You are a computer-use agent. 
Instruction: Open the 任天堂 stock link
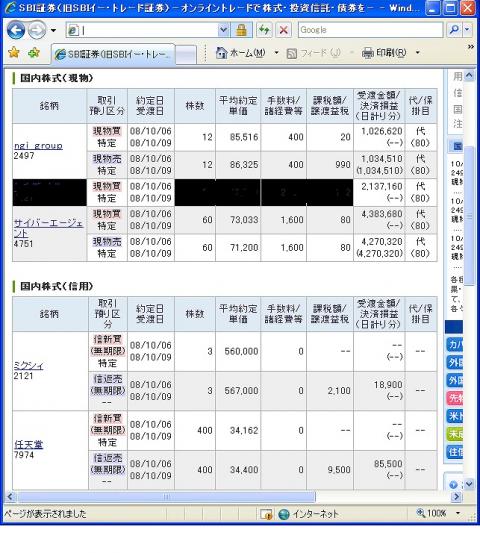tap(29, 445)
